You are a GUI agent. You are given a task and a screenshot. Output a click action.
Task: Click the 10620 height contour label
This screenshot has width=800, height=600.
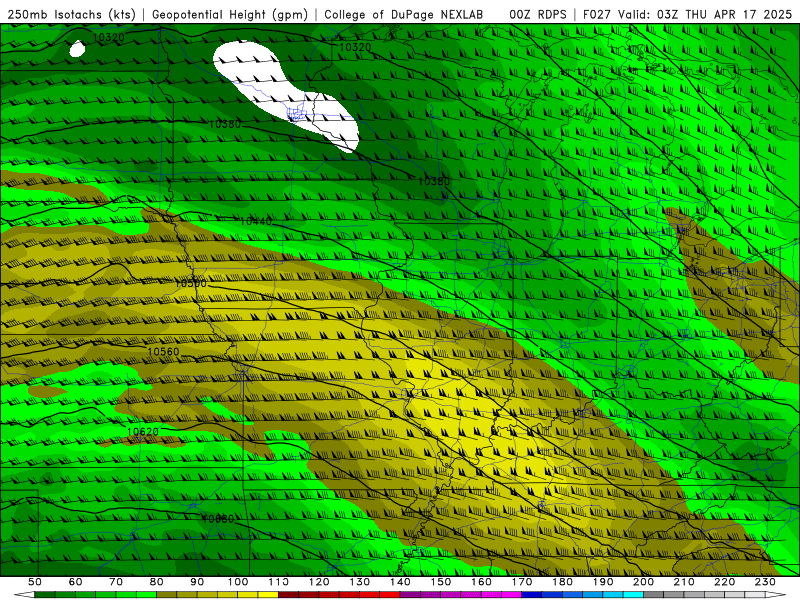[143, 432]
